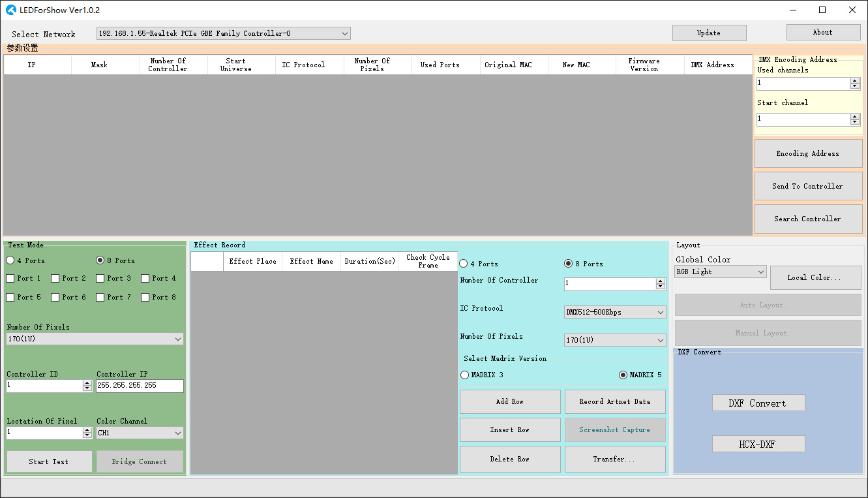This screenshot has width=868, height=498.
Task: Increase Number Of Controller in Effect Record
Action: tap(661, 281)
